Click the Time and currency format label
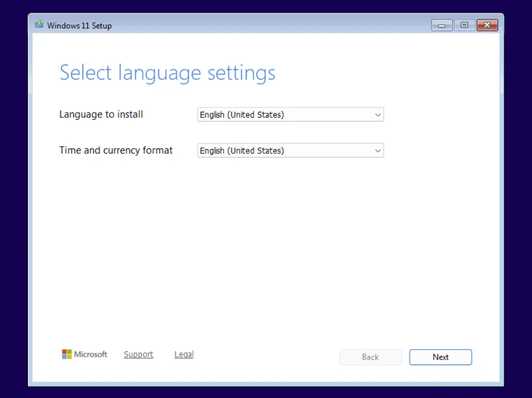This screenshot has height=398, width=532. tap(116, 151)
